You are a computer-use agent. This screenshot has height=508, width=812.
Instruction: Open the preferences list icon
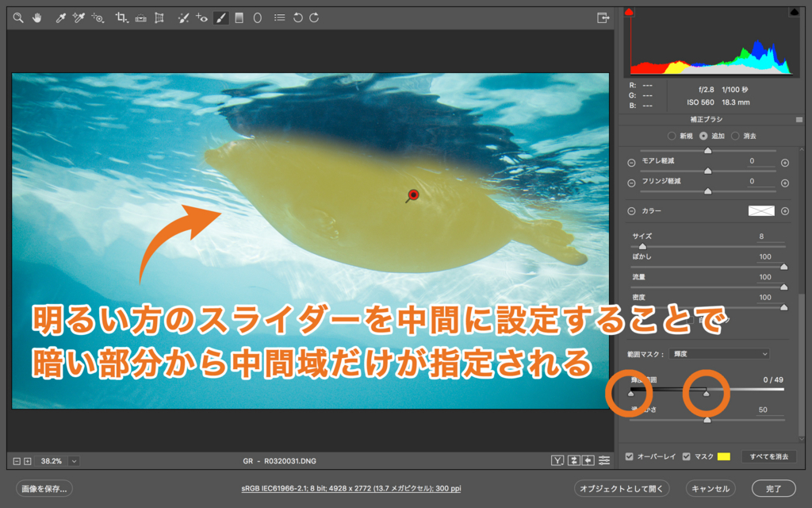click(280, 17)
